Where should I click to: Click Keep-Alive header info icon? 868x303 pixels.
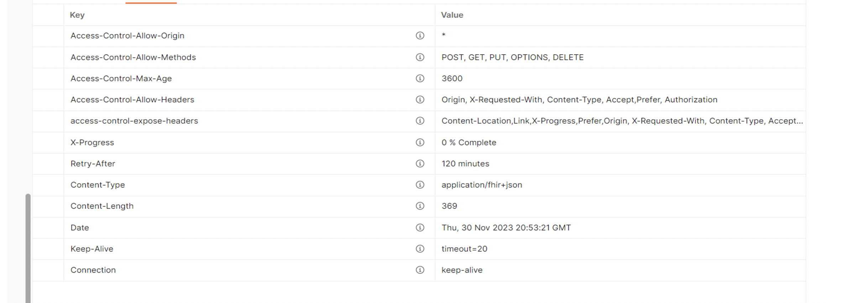point(420,249)
